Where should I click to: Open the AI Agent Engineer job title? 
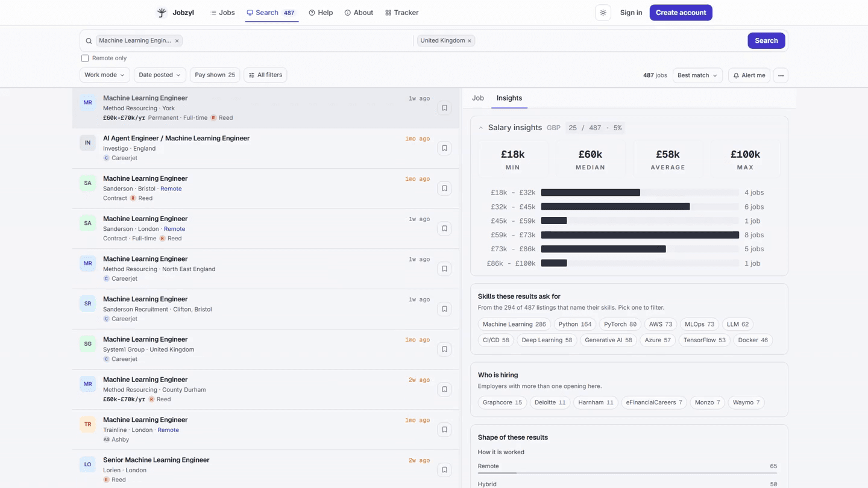point(176,139)
